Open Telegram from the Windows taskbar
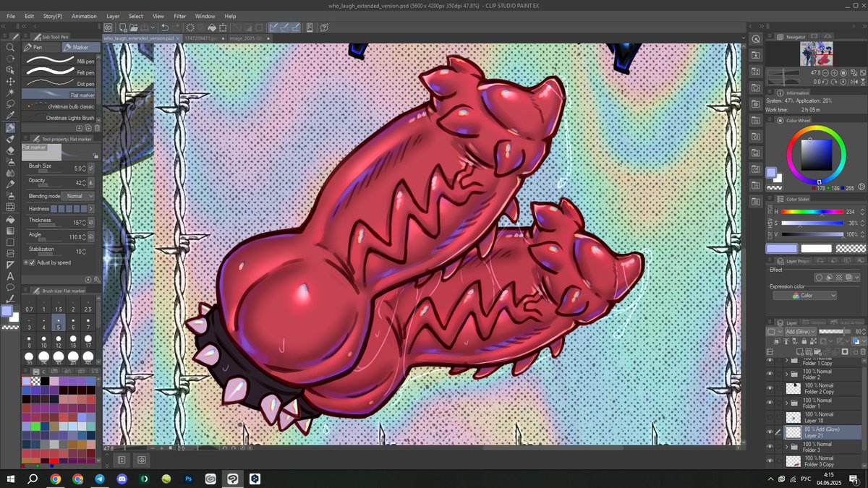868x488 pixels. (100, 479)
